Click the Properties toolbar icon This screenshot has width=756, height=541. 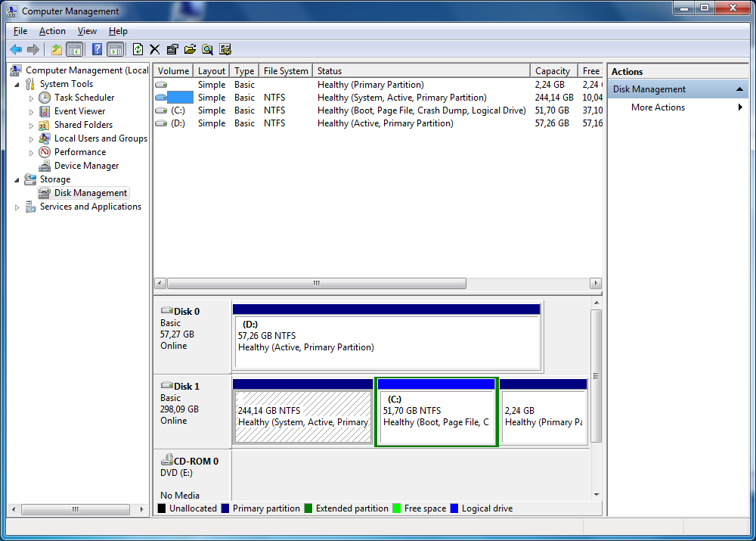pos(172,49)
